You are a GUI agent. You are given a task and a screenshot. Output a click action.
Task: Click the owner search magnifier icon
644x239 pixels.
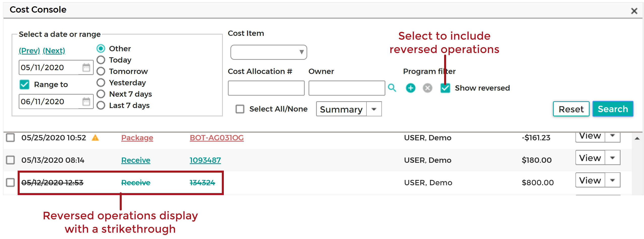click(392, 88)
